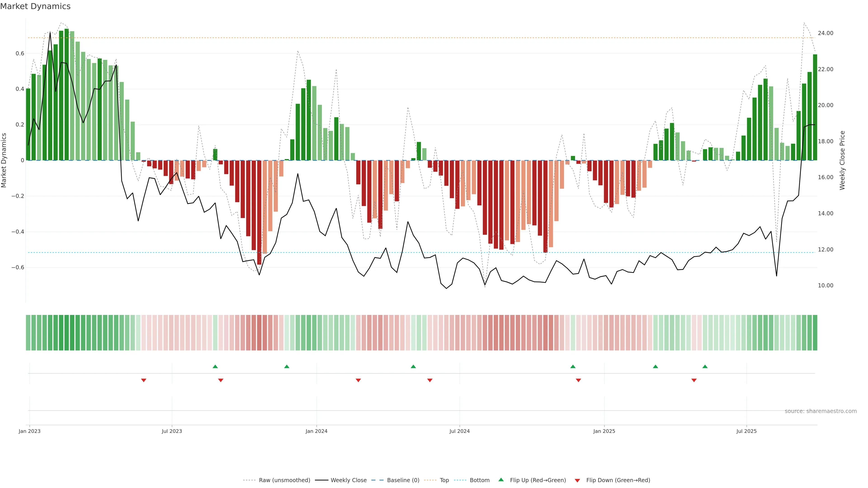Click the first green flip-up triangle marker
Screen dimensions: 868x488
tap(215, 366)
